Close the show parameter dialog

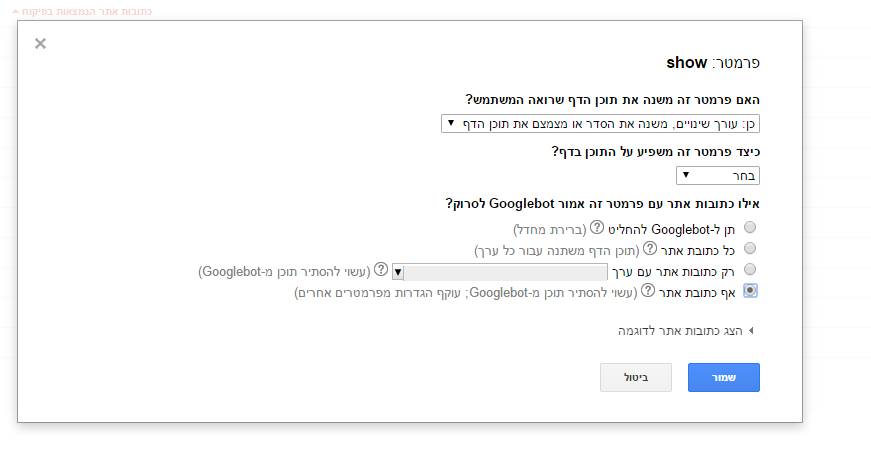tap(40, 43)
